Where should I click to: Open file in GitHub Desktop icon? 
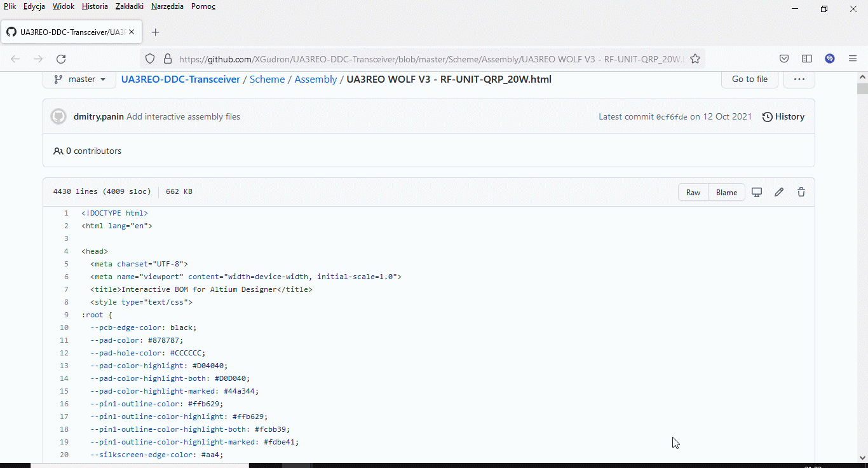[757, 192]
